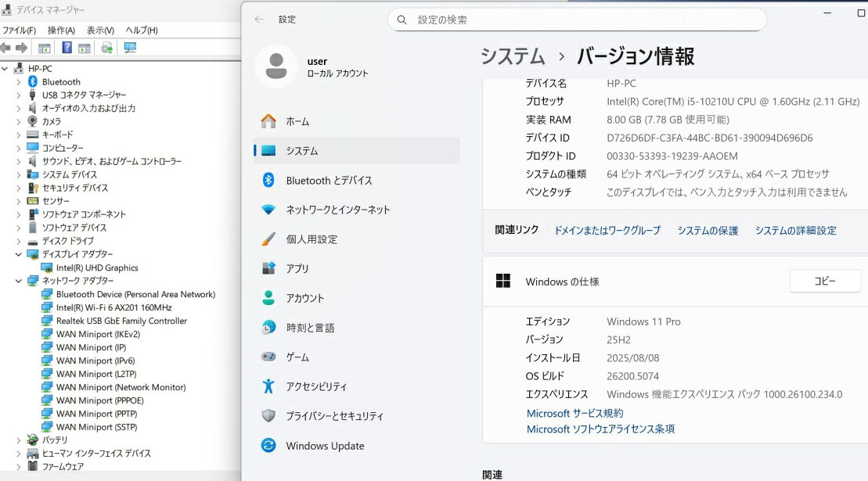Go to アクセシビリティ in the sidebar
This screenshot has width=868, height=481.
pyautogui.click(x=316, y=386)
